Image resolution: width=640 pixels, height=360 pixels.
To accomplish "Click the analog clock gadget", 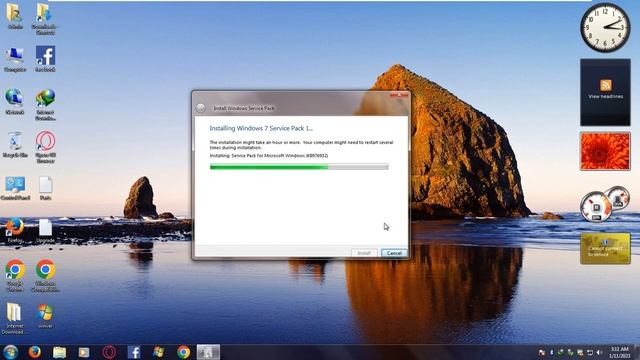I will [x=605, y=28].
